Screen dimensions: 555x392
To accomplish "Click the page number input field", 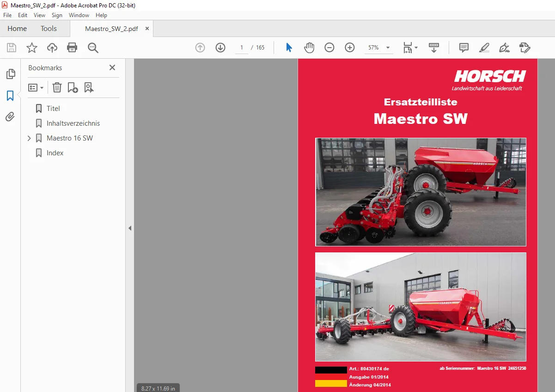I will (x=241, y=48).
